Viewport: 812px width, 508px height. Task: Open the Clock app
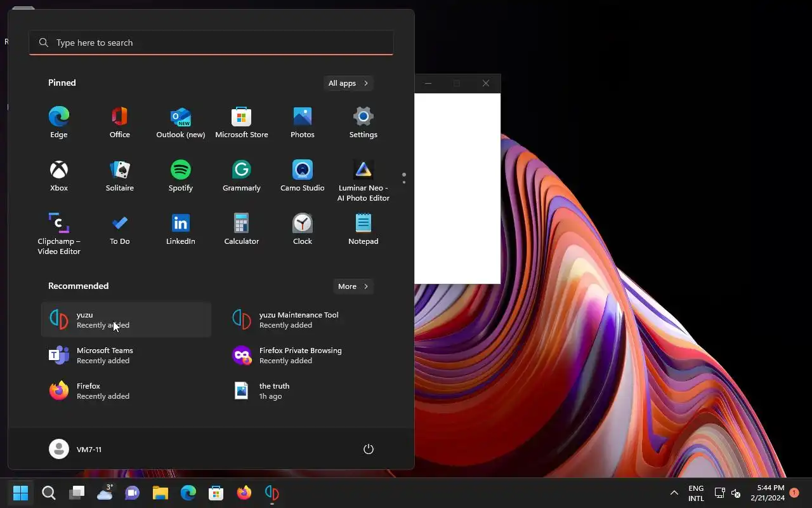(303, 229)
